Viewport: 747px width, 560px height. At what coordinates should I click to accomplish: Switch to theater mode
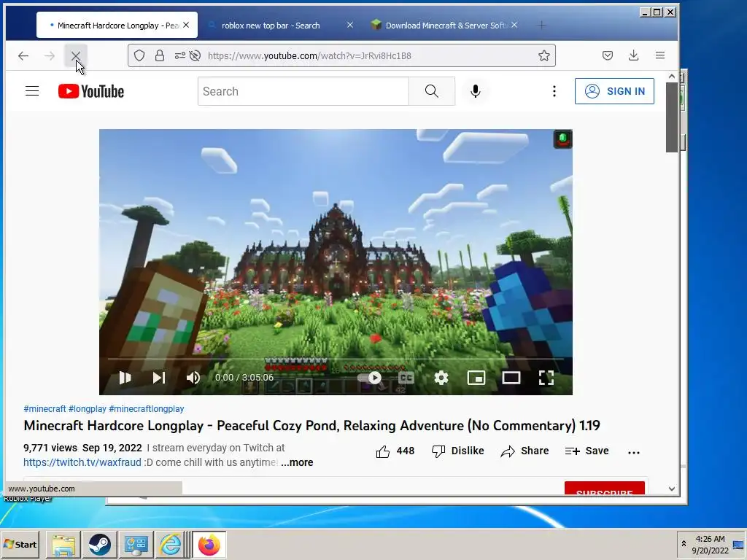click(511, 378)
